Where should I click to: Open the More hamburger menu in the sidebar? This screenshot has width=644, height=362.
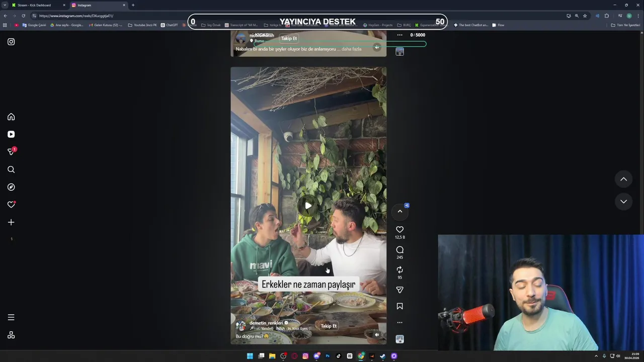(x=11, y=317)
